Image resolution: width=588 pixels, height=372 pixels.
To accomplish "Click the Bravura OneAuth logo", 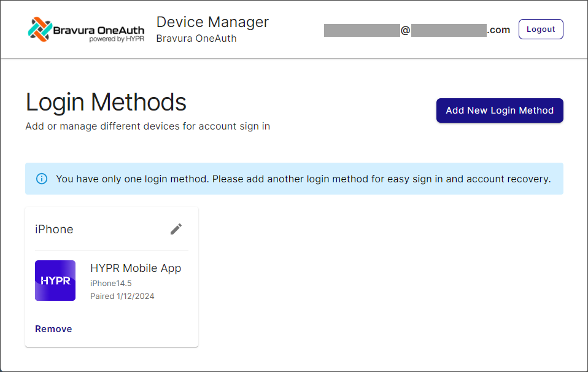I will 86,29.
